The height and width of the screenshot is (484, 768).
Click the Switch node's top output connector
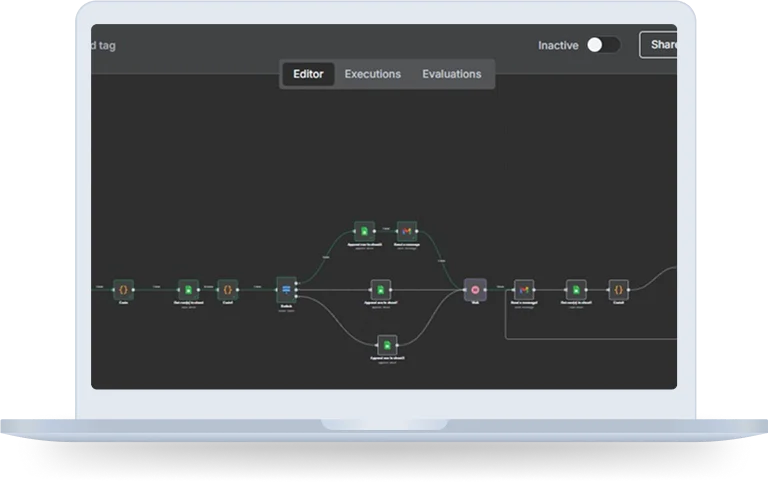point(297,284)
